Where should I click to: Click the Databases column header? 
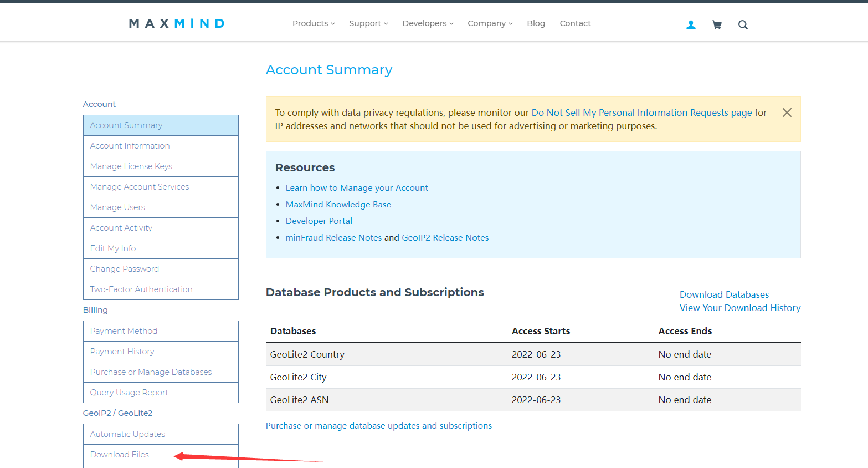pos(293,331)
